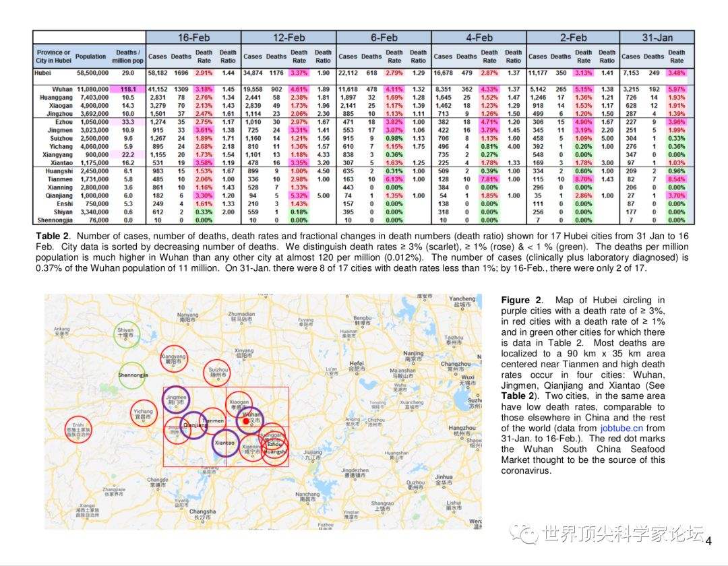728x566 pixels.
Task: Select the purple circle around Xiantao
Action: click(224, 443)
